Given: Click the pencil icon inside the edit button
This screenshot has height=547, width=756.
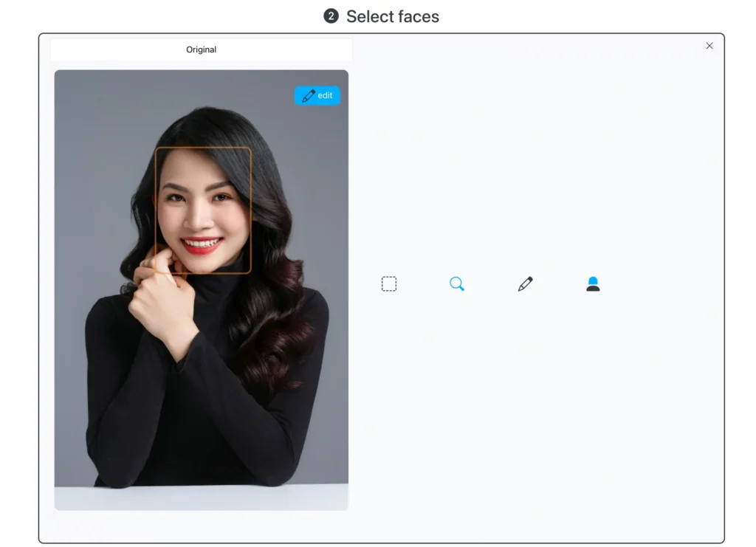Looking at the screenshot, I should coord(309,96).
